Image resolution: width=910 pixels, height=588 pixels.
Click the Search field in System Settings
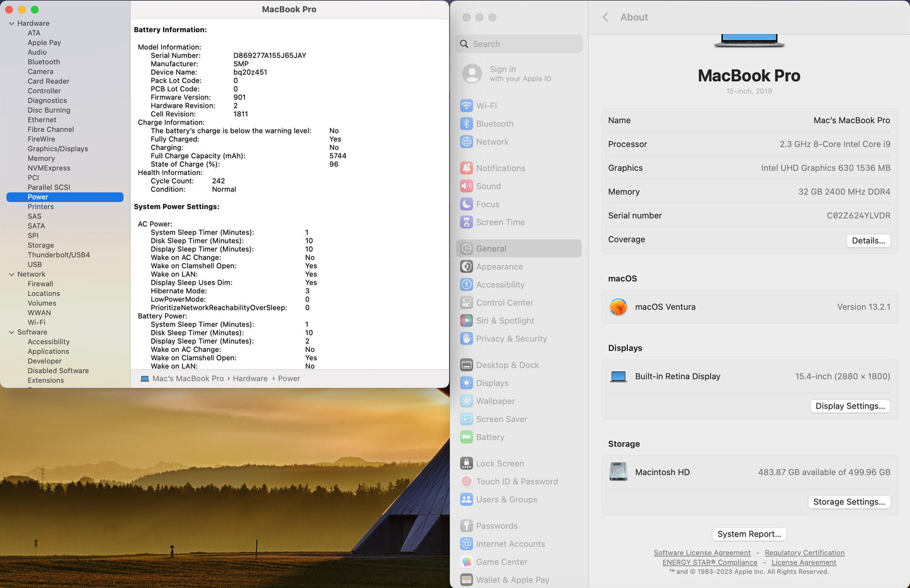[x=518, y=43]
